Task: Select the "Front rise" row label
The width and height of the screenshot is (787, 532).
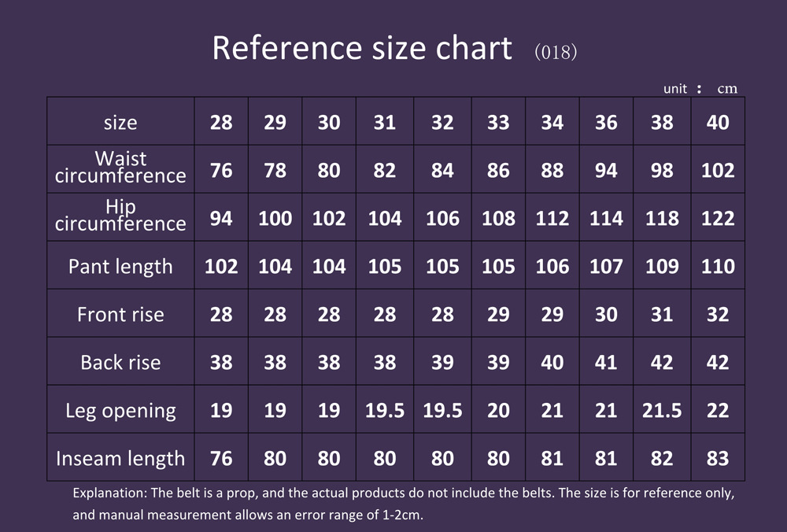Action: pyautogui.click(x=120, y=314)
